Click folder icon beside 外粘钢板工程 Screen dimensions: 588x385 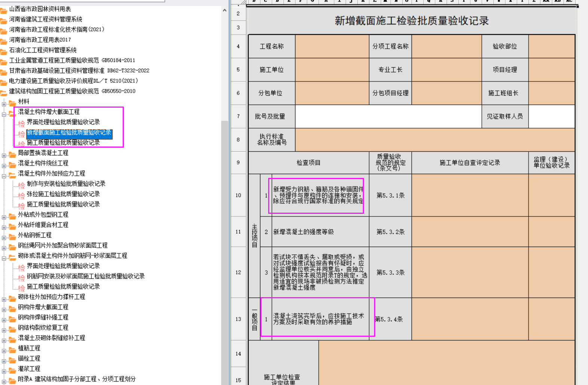12,236
